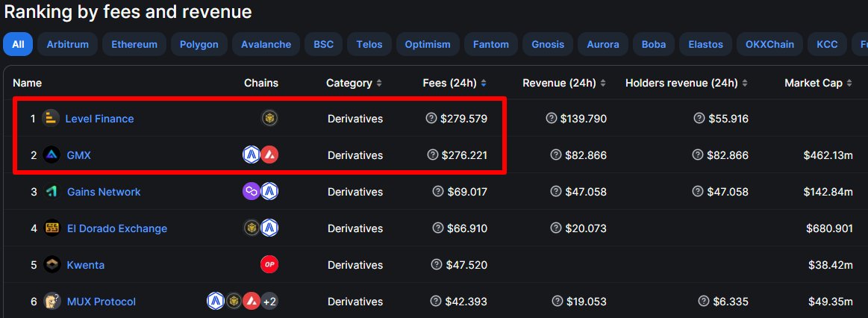This screenshot has width=868, height=318.
Task: Filter ranking by Gnosis chain
Action: pos(548,44)
